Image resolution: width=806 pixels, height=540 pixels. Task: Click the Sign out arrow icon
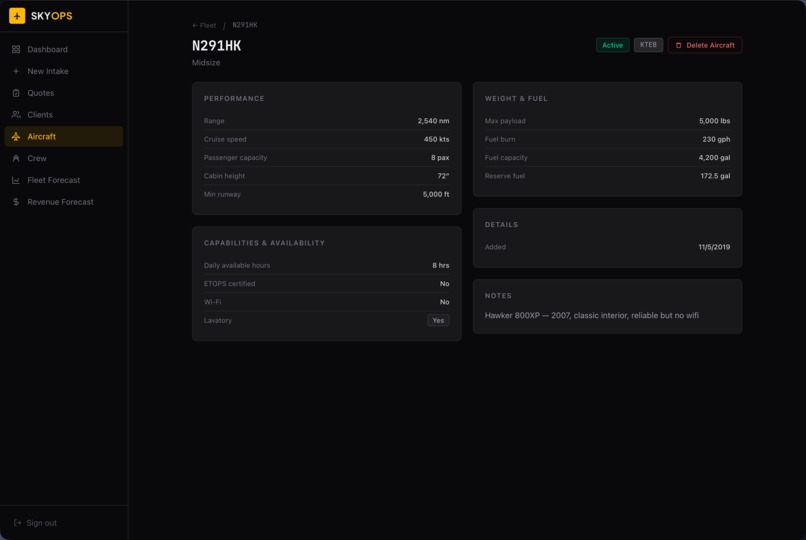click(x=17, y=523)
